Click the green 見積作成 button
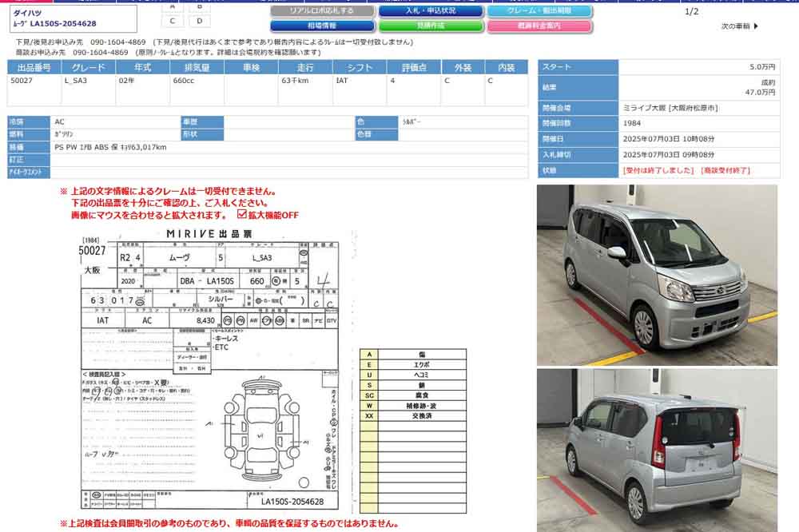This screenshot has width=799, height=532. (431, 26)
